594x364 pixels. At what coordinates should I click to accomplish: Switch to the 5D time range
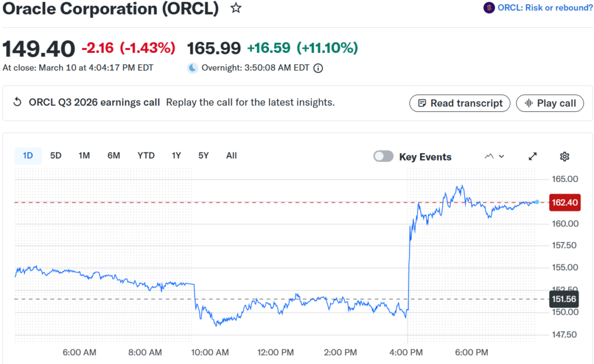[x=56, y=155]
